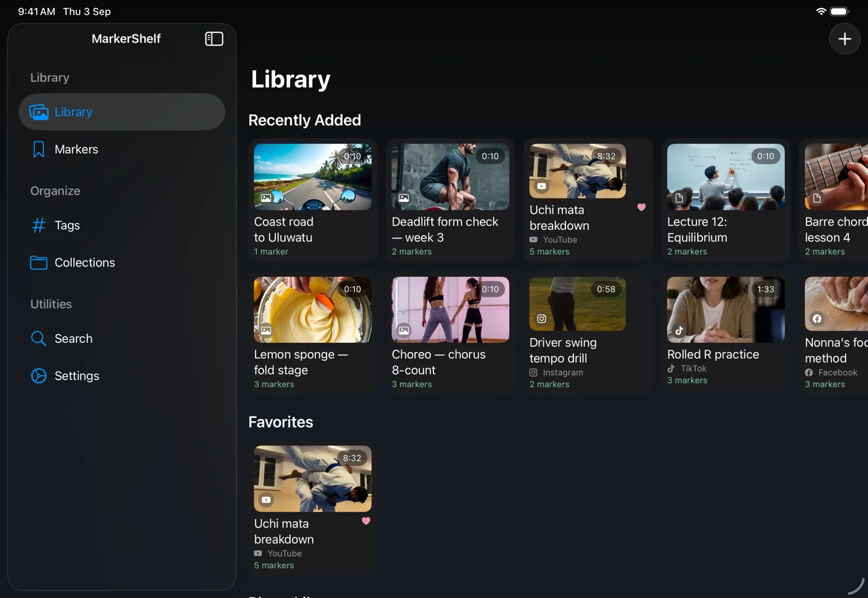Click '1 marker' under Coast road
The width and height of the screenshot is (868, 598).
pos(271,252)
